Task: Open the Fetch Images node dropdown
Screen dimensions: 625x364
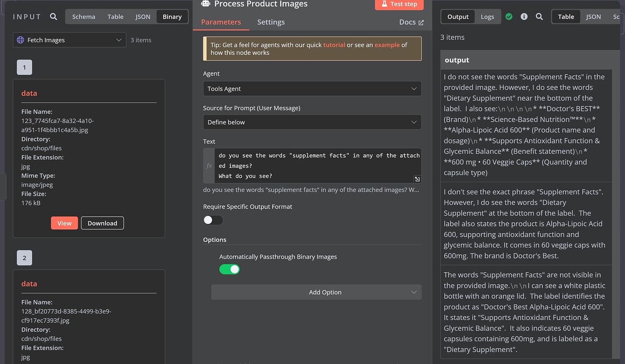Action: coord(70,40)
